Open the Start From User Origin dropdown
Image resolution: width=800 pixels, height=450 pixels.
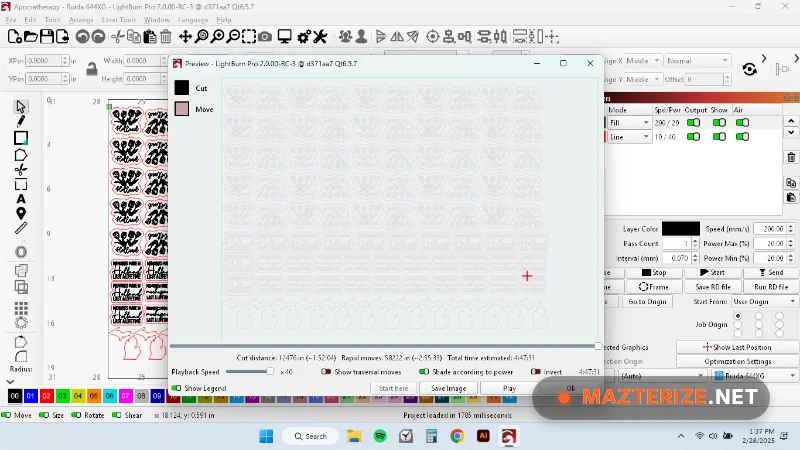764,302
